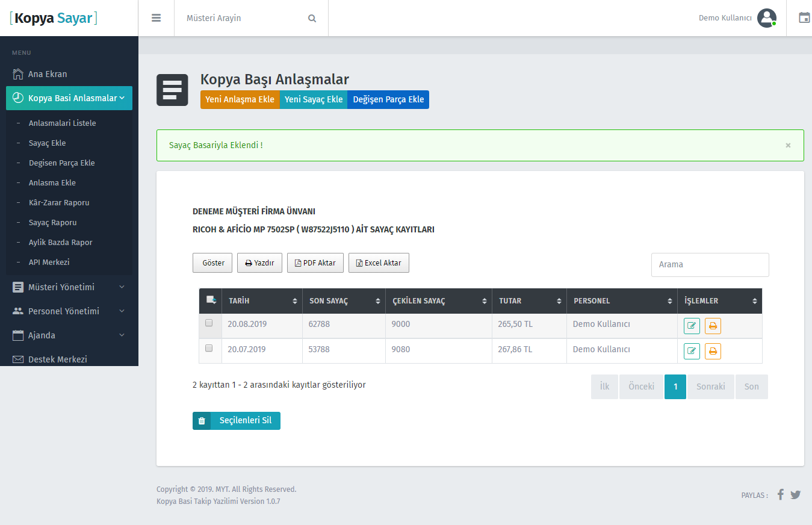Click the Demo Kullanıcı avatar icon
Viewport: 812px width, 525px height.
click(x=766, y=18)
